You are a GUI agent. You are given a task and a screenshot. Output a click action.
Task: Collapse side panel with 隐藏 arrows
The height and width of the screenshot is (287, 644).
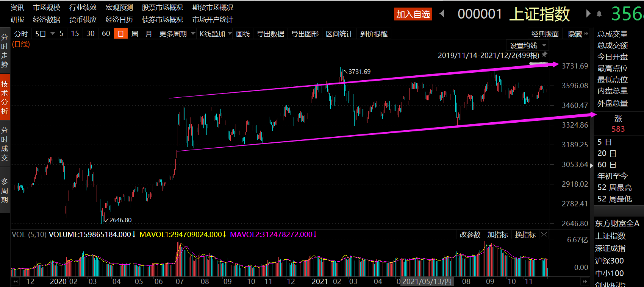(578, 34)
